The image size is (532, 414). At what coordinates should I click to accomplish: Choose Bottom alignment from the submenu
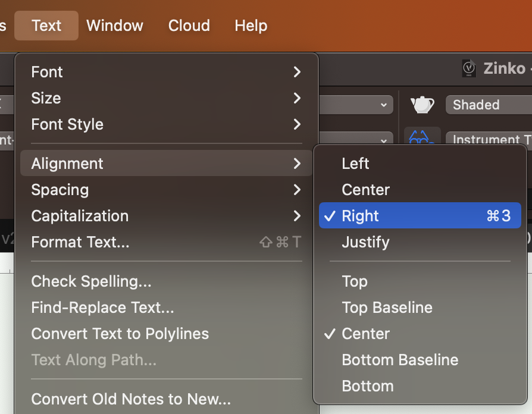click(x=367, y=385)
